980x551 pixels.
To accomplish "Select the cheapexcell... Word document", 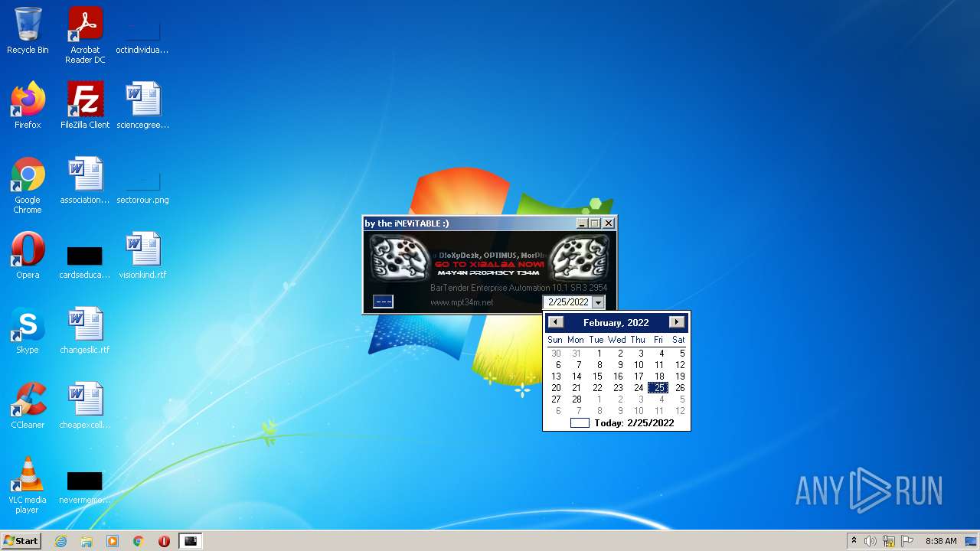I will [x=85, y=406].
